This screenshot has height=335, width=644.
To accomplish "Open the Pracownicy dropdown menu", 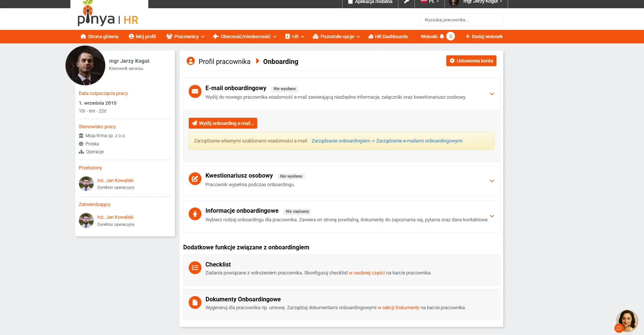I will [185, 36].
